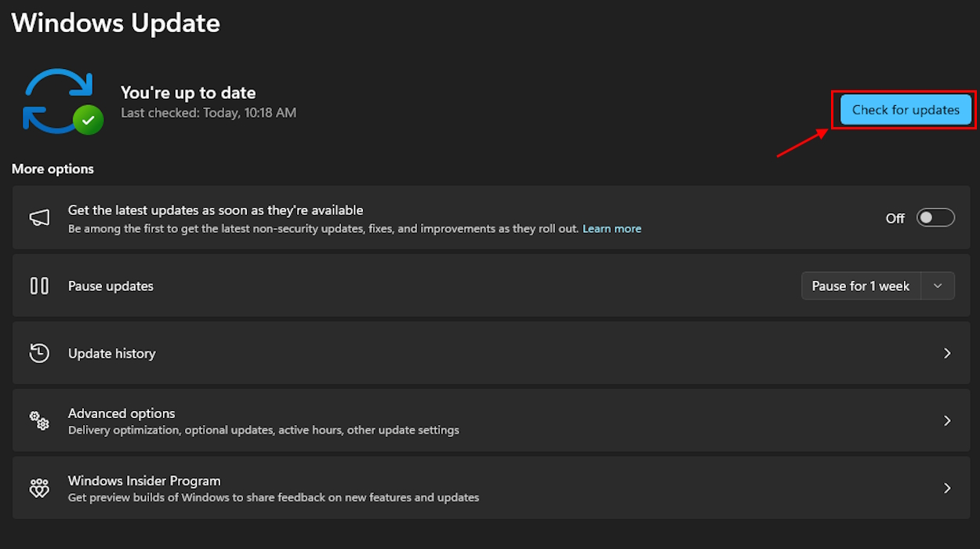Open Windows Insider Program via its chevron

(x=947, y=488)
